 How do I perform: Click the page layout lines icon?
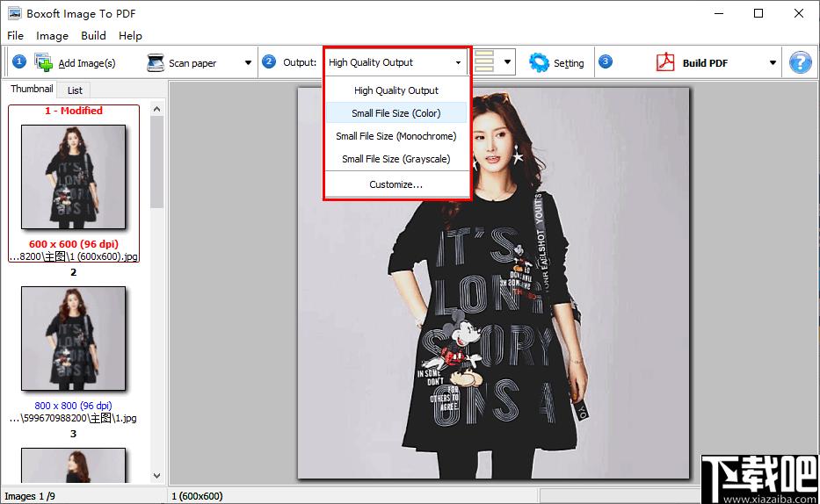tap(484, 61)
